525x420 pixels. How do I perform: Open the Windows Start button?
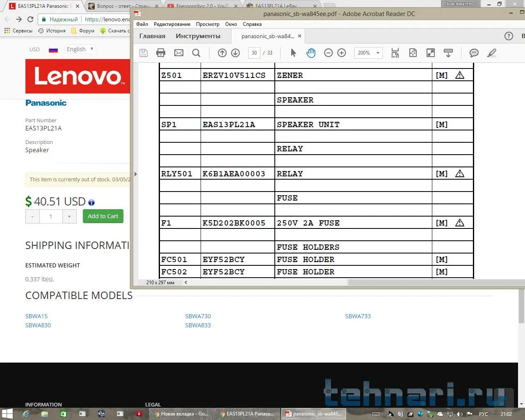tap(7, 414)
